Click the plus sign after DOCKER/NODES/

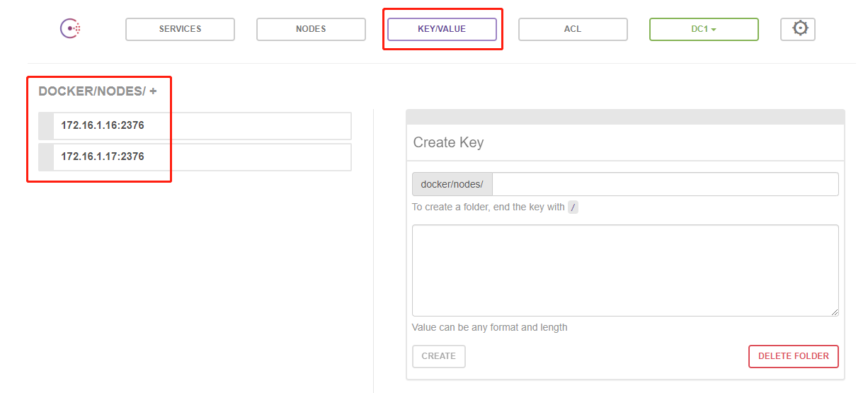[153, 91]
